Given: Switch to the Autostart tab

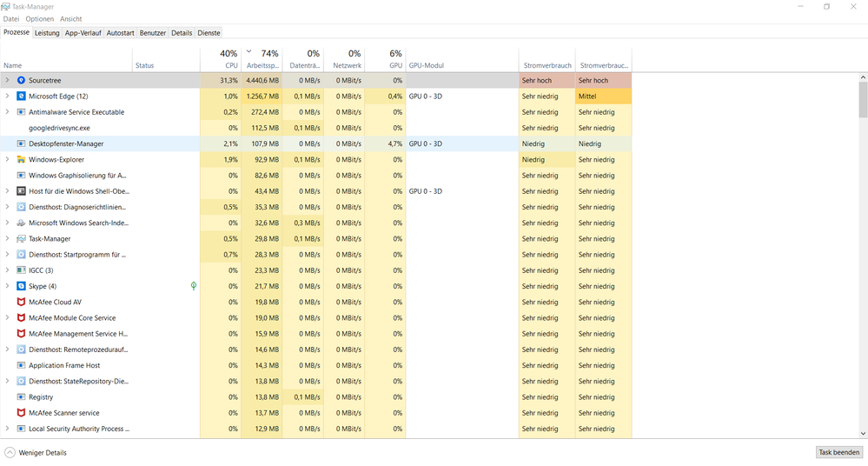Looking at the screenshot, I should [x=120, y=33].
